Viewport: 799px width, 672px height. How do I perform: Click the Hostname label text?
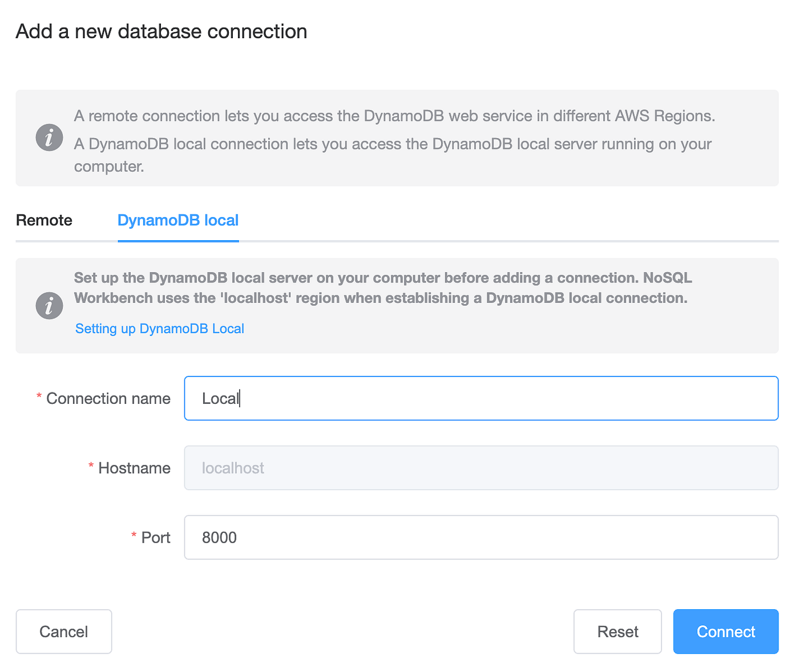134,468
